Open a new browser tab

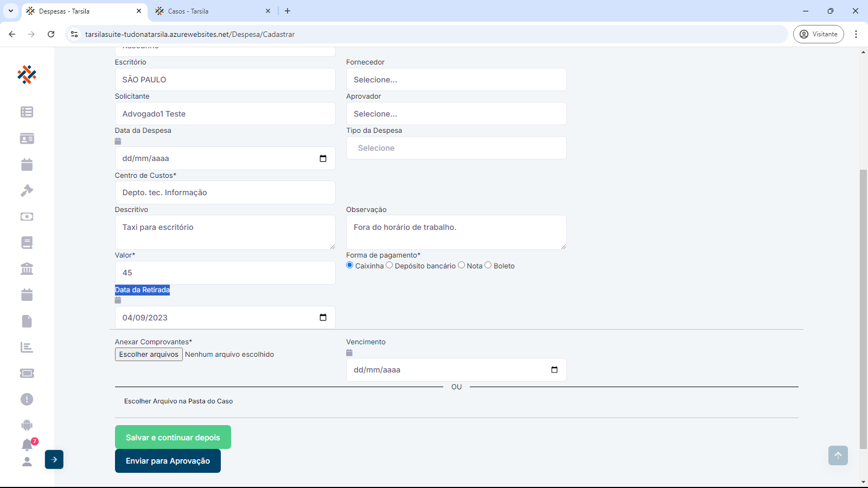coord(288,11)
